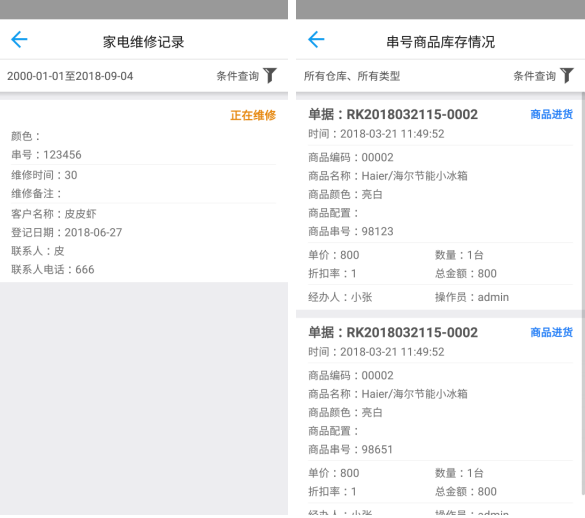585x518 pixels.
Task: Open first 商品进货 link
Action: [551, 114]
